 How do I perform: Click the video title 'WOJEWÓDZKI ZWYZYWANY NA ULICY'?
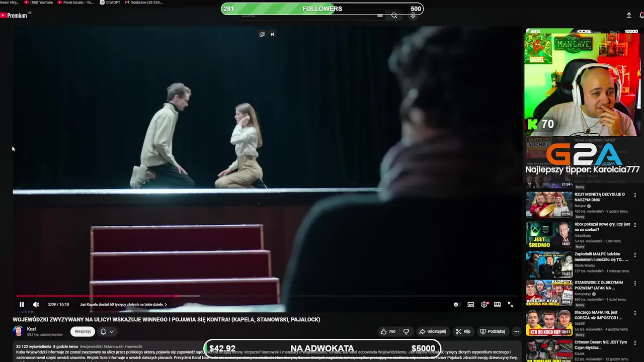tap(167, 319)
